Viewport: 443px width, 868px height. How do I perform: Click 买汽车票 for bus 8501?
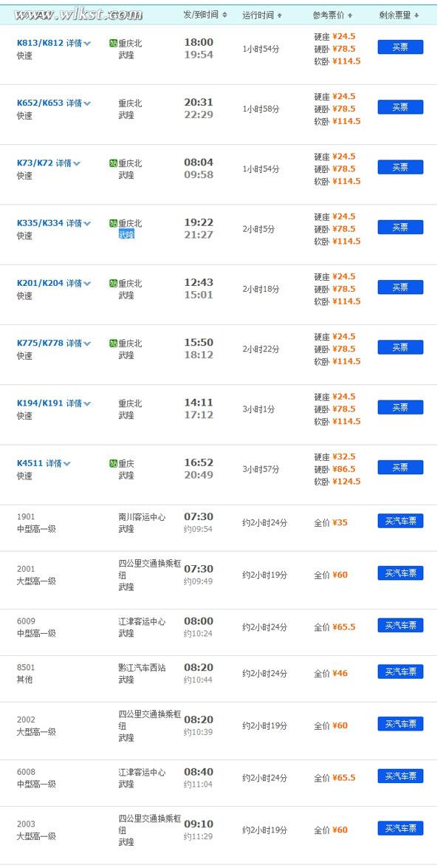pos(400,671)
